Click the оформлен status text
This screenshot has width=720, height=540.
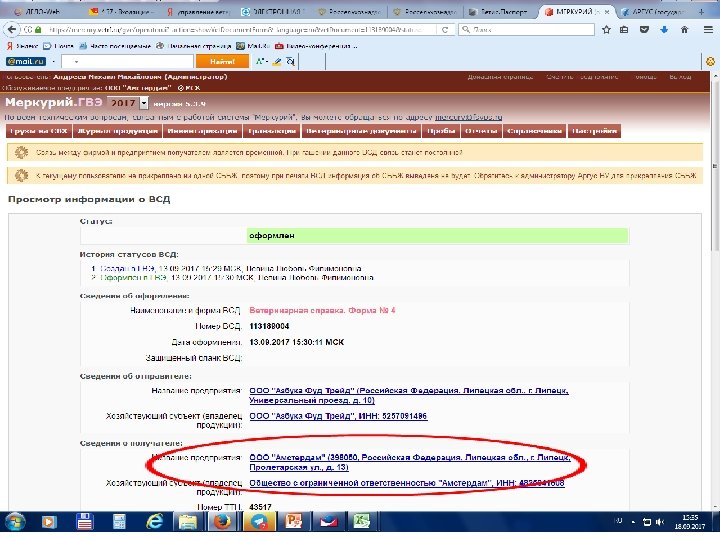tap(272, 236)
